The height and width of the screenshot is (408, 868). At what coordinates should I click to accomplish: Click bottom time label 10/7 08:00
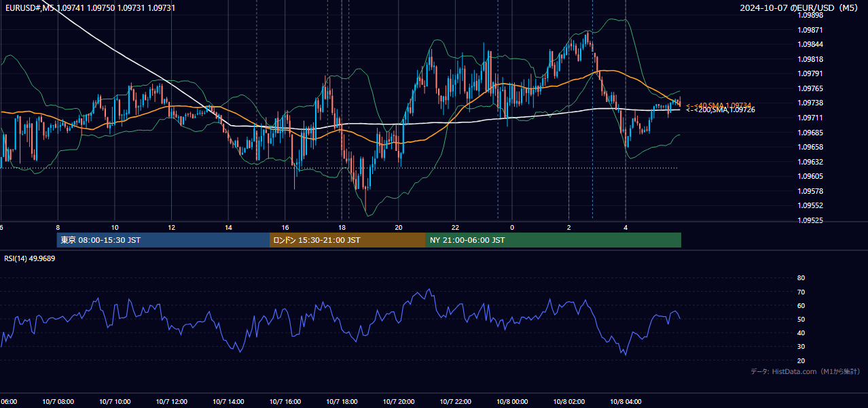57,402
